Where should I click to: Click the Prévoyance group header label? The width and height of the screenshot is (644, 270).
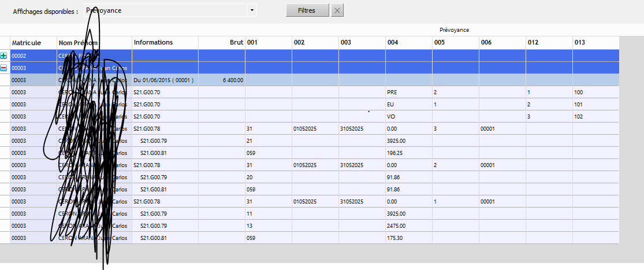(454, 30)
